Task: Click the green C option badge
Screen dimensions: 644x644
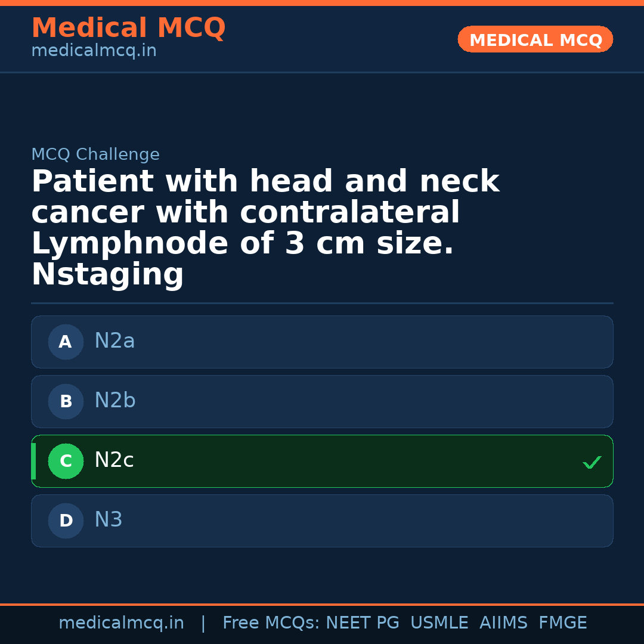Action: [66, 461]
